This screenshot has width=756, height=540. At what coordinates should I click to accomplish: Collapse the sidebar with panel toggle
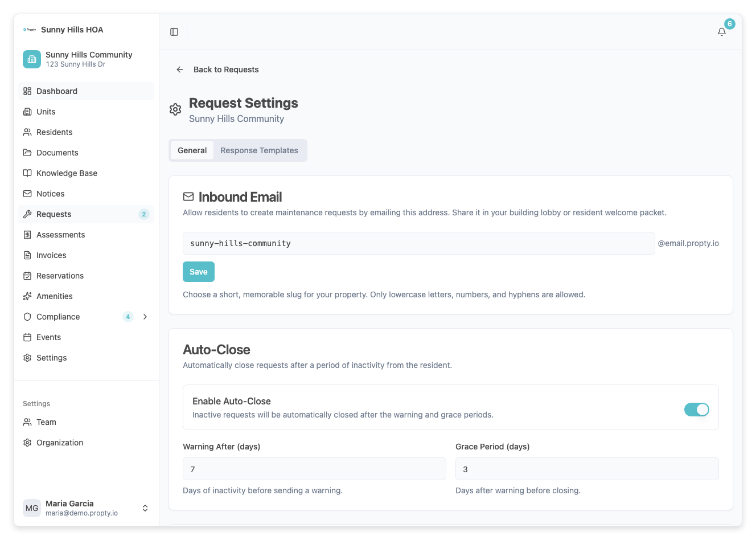pyautogui.click(x=174, y=31)
